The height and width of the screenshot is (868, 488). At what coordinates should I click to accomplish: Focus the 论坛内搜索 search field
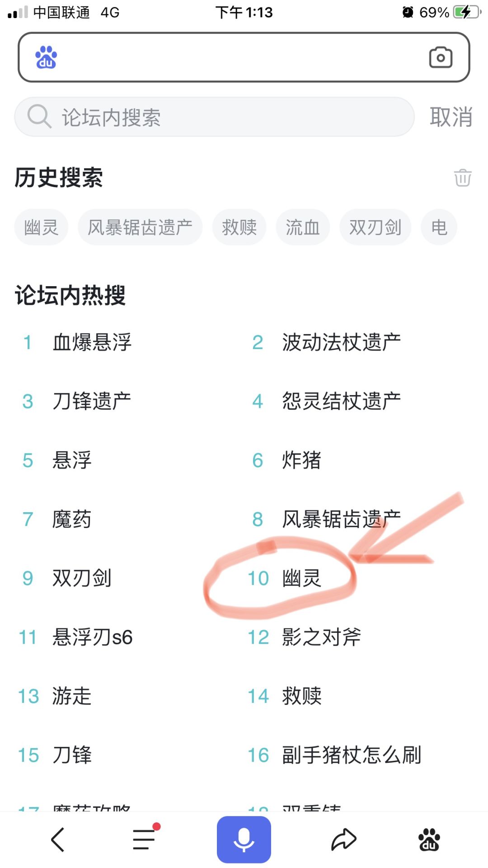(x=226, y=117)
